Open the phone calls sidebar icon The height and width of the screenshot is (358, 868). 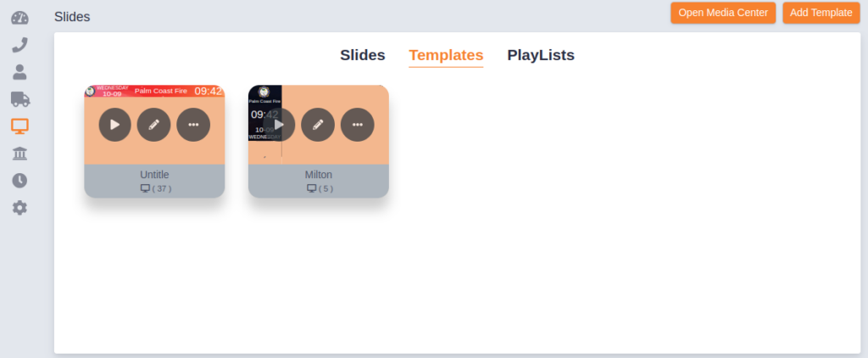click(20, 45)
